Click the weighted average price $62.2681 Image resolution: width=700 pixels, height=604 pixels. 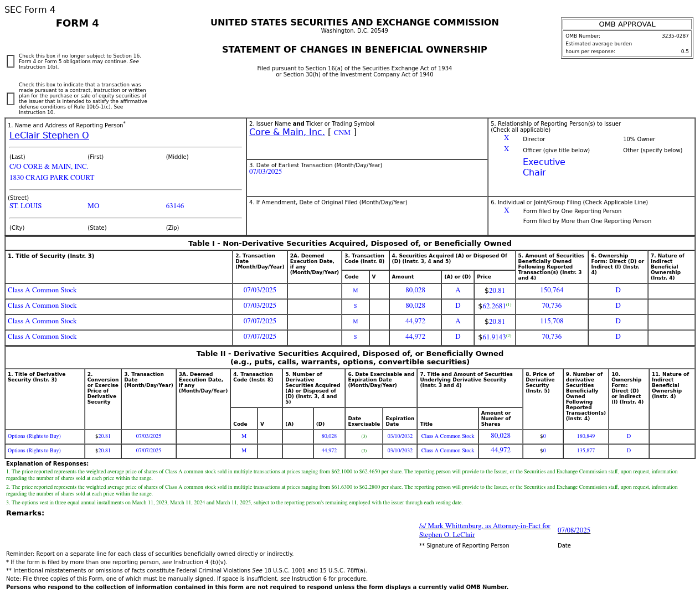pos(492,306)
